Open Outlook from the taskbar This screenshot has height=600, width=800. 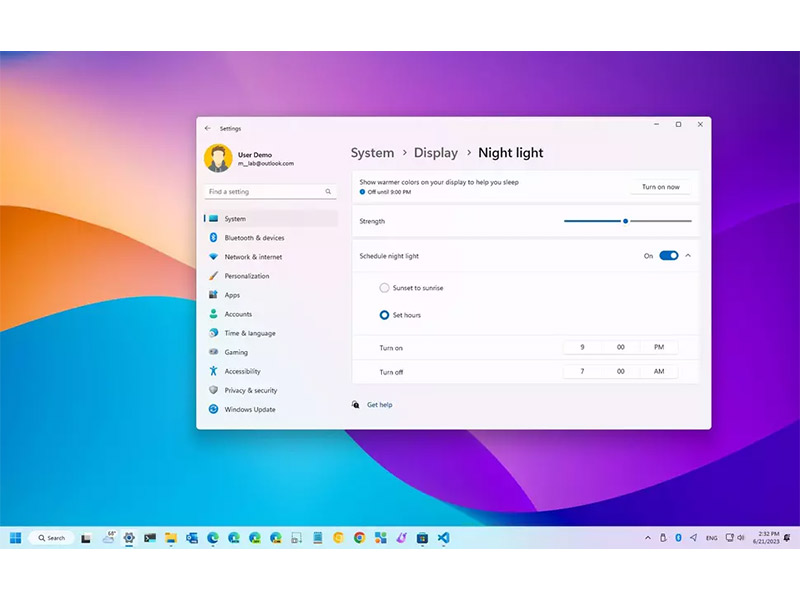click(x=192, y=538)
